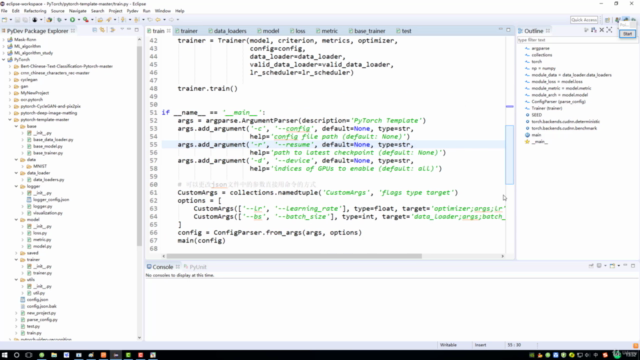Collapse the pytorch-template-master folder

coord(10,120)
